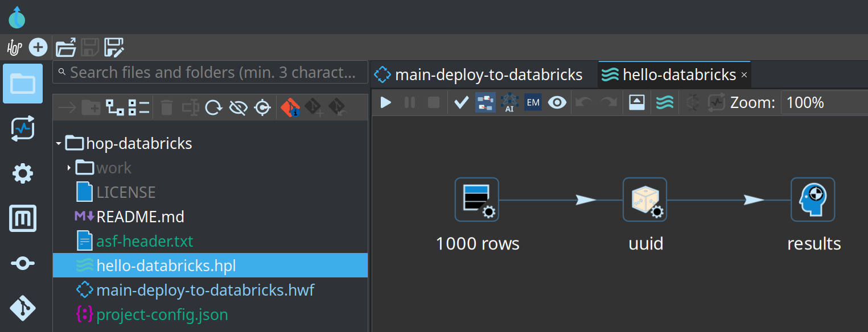Image resolution: width=868 pixels, height=332 pixels.
Task: Click the delete trash icon
Action: (x=166, y=107)
